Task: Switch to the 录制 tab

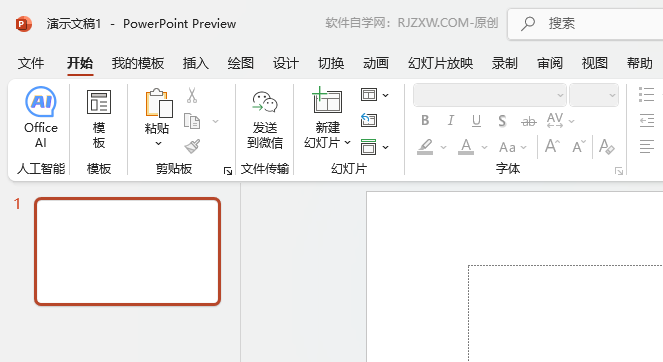Action: pos(504,63)
